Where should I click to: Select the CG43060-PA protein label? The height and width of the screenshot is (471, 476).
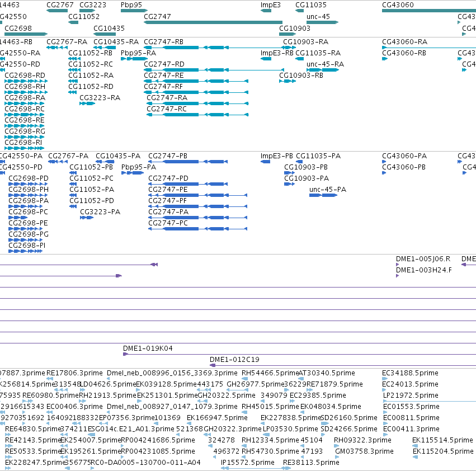404,156
